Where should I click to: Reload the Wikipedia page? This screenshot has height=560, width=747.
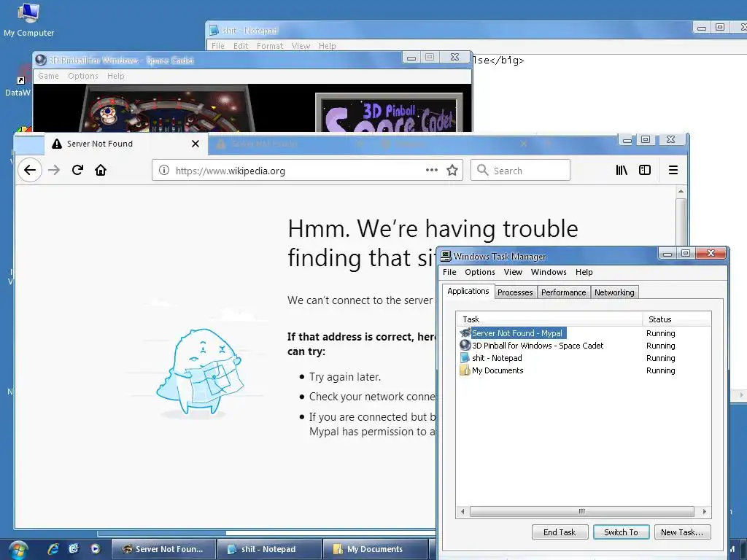(77, 170)
